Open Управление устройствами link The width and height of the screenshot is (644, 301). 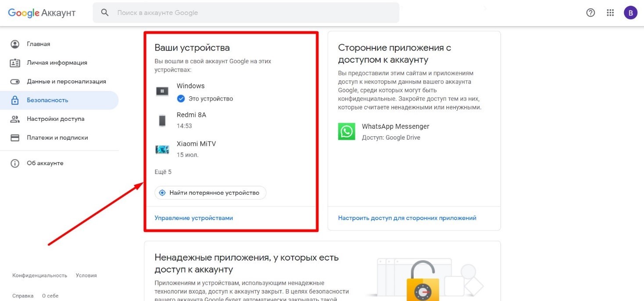[194, 218]
